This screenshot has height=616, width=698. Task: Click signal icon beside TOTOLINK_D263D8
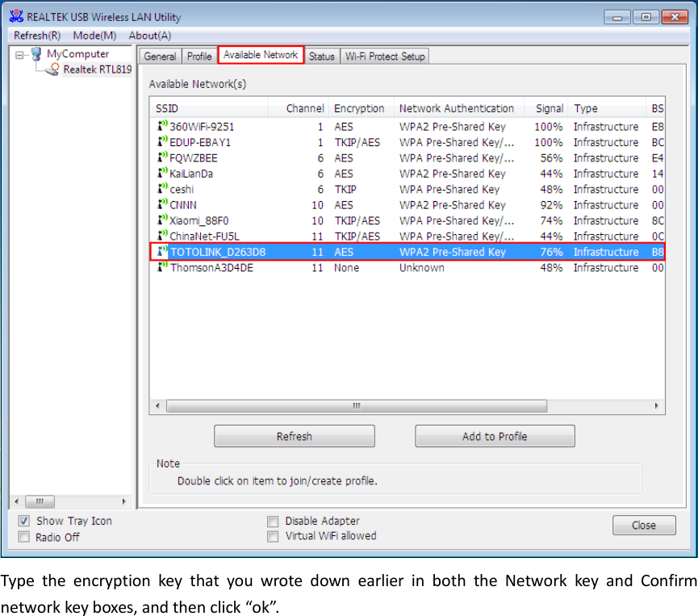pyautogui.click(x=162, y=251)
